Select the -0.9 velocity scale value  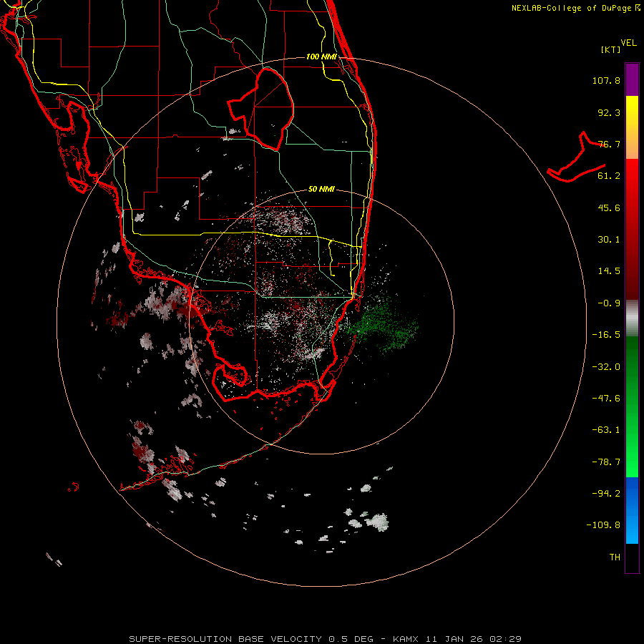609,303
